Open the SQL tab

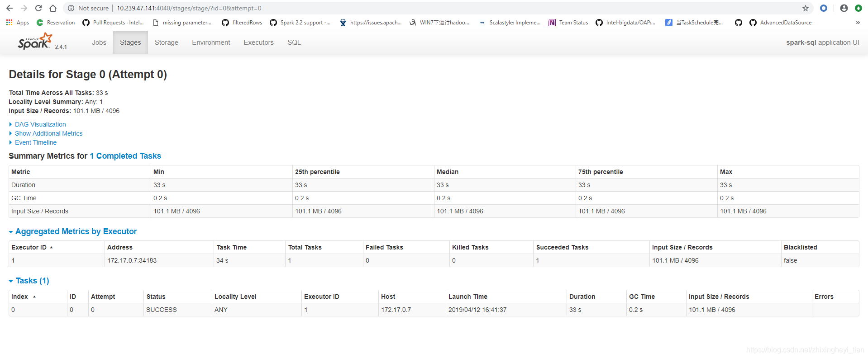pos(294,42)
